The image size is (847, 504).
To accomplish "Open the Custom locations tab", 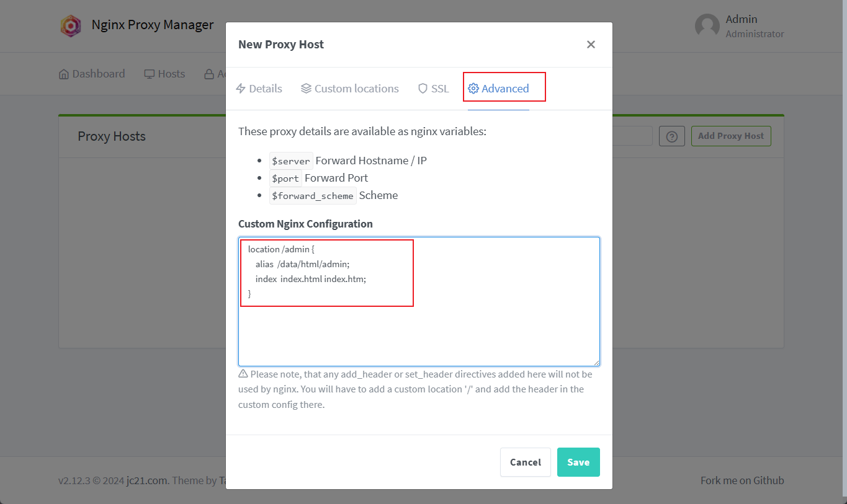I will [x=350, y=89].
